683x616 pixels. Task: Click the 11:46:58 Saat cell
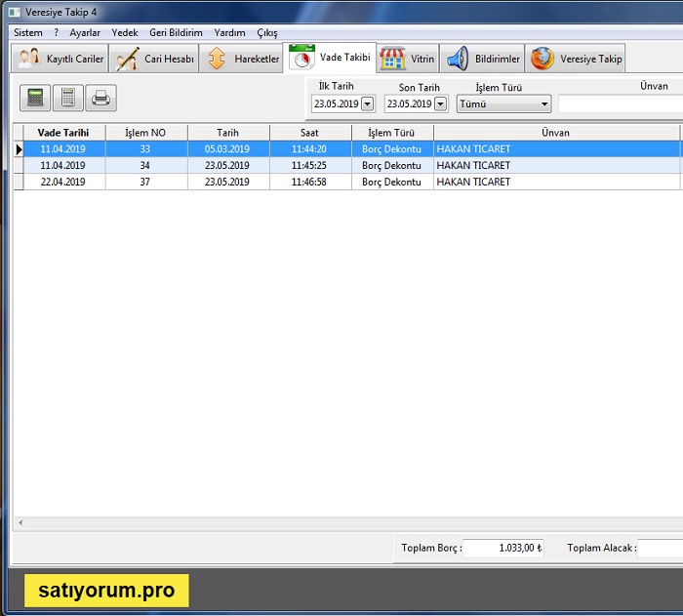pyautogui.click(x=309, y=182)
